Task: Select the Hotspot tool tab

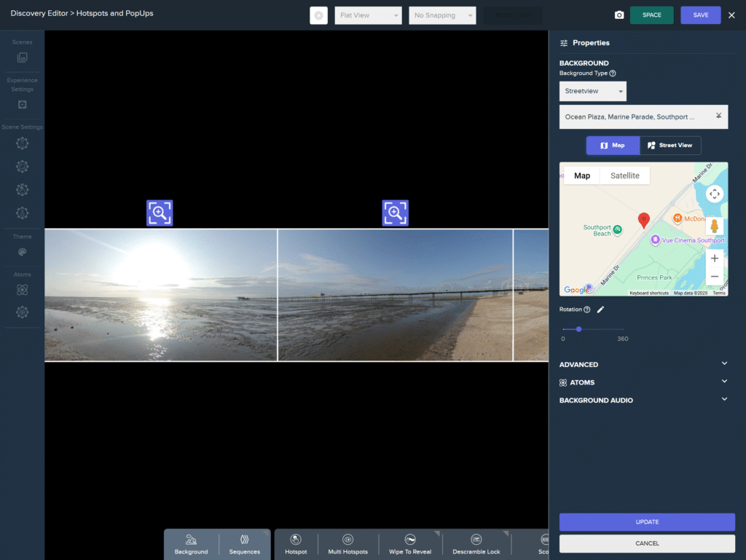Action: coord(296,544)
